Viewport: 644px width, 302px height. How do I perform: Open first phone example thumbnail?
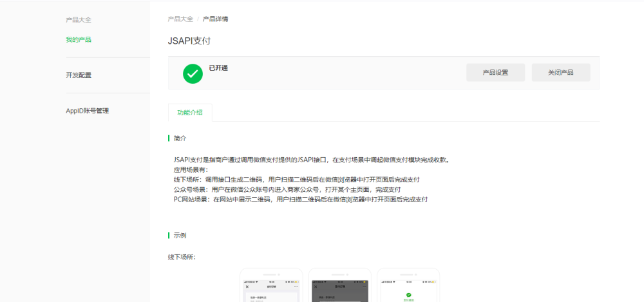pyautogui.click(x=271, y=285)
